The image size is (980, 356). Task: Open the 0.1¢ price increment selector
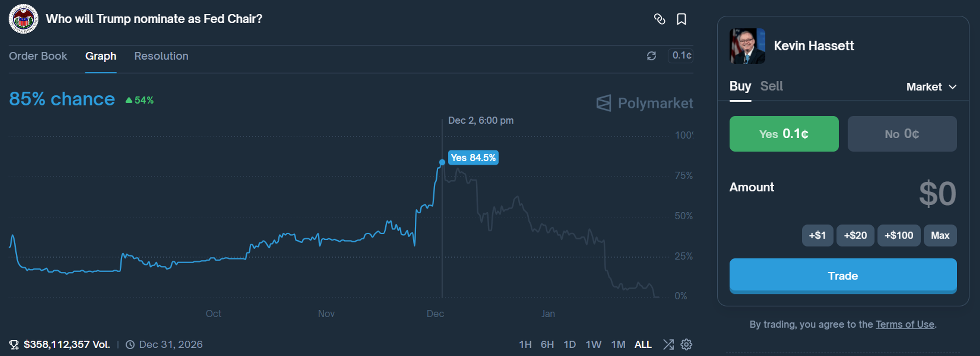pos(681,56)
